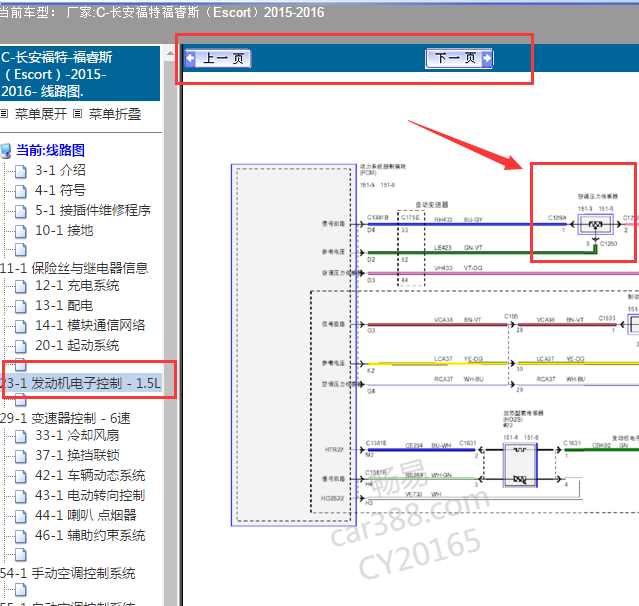Open 10-1 接地 page
Image resolution: width=639 pixels, height=606 pixels.
point(64,230)
